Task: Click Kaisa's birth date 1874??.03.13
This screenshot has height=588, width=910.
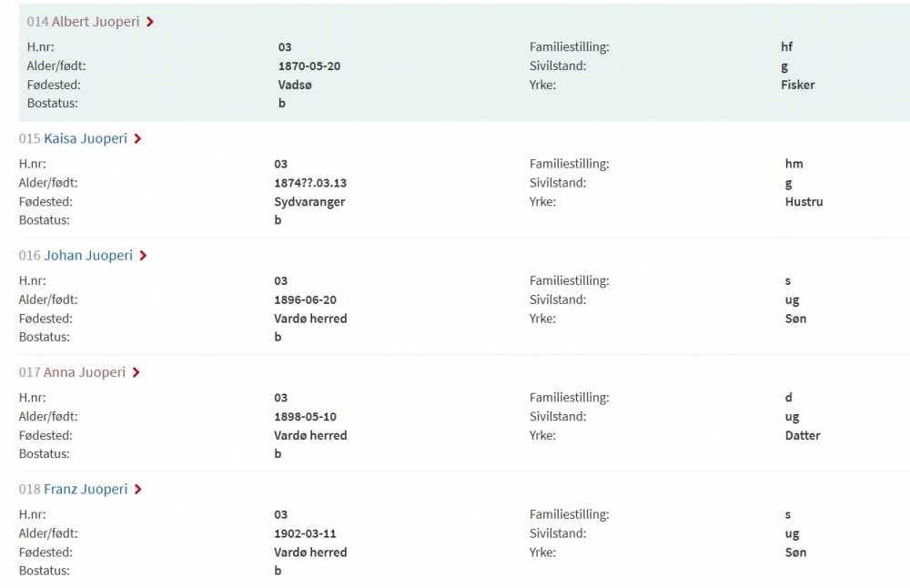Action: 310,183
